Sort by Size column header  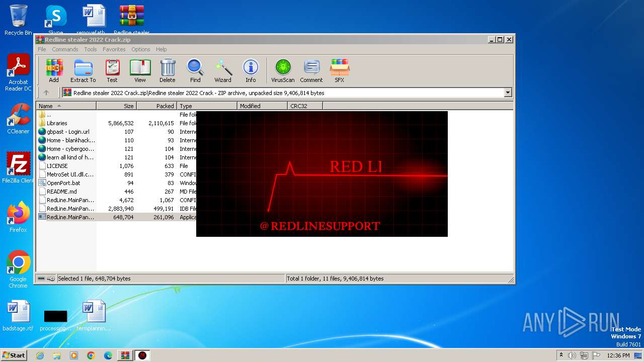[x=116, y=106]
